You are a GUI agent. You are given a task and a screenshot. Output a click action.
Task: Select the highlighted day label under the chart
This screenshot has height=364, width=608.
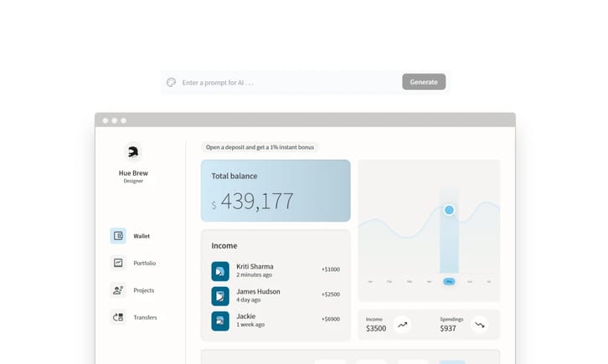(x=449, y=282)
